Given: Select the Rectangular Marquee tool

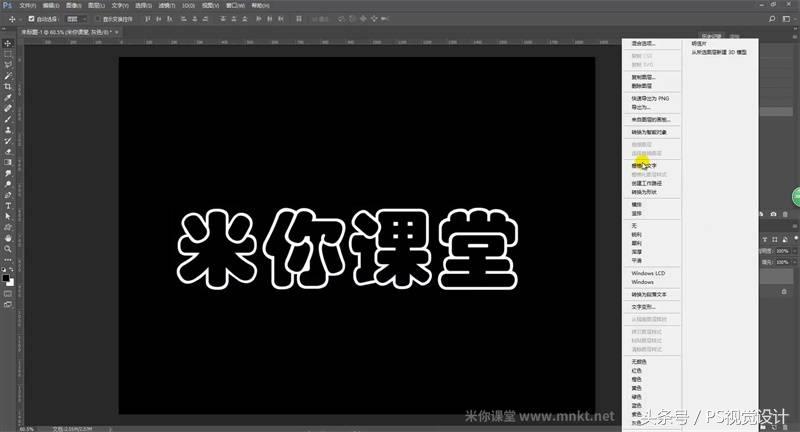Looking at the screenshot, I should (8, 54).
